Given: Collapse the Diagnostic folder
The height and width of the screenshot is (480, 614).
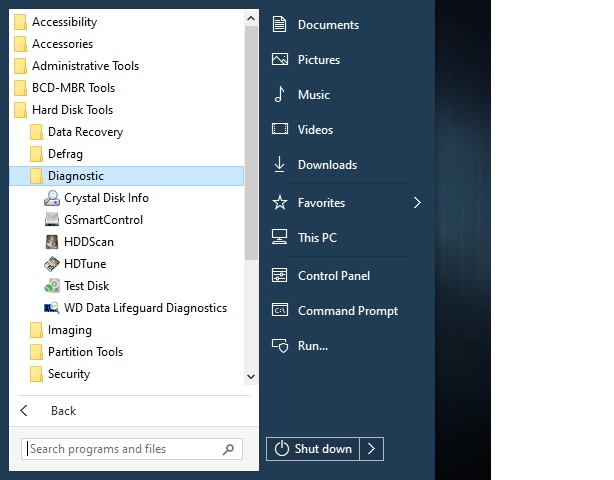Looking at the screenshot, I should point(126,176).
